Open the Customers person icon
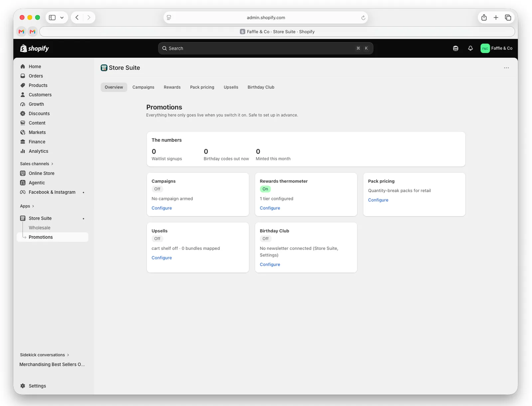532x406 pixels. [23, 95]
